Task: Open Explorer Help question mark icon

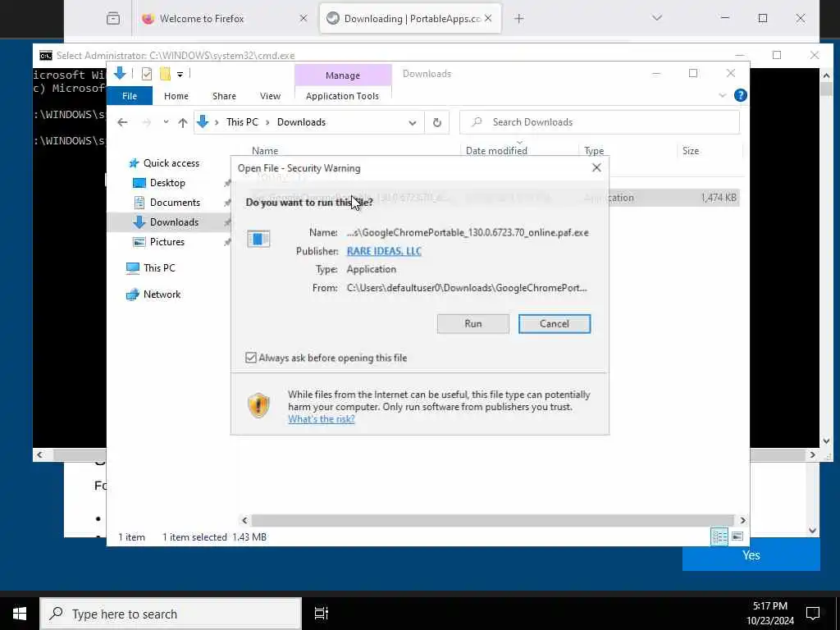Action: [x=741, y=95]
